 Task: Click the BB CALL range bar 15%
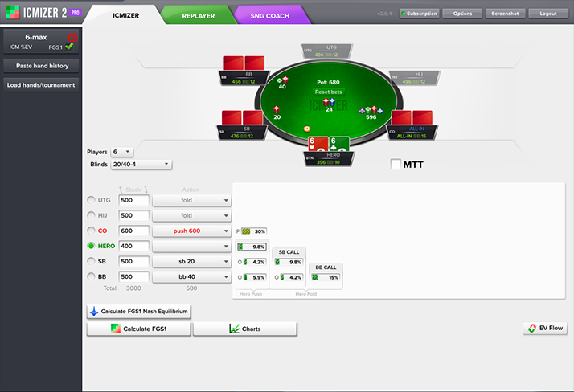326,278
